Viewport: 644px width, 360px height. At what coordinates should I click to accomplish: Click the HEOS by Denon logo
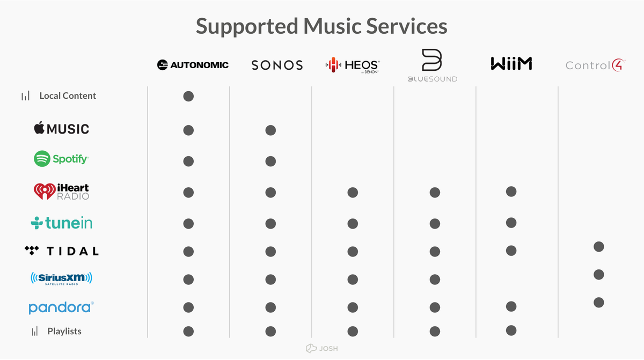(353, 65)
